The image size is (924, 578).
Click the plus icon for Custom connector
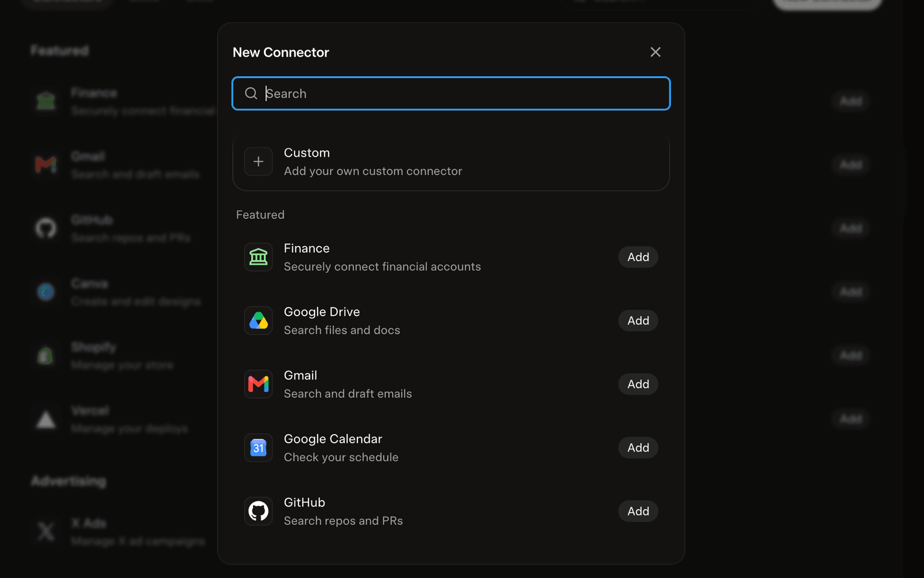tap(258, 162)
